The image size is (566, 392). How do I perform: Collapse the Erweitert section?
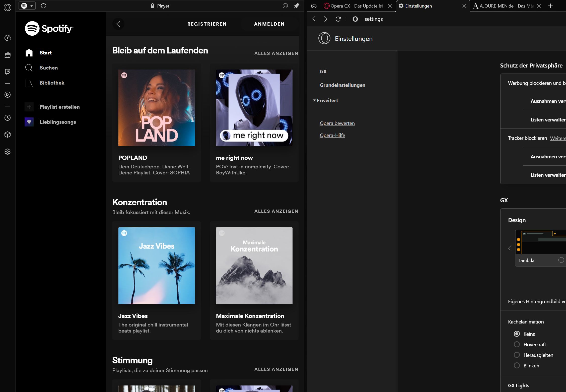click(326, 100)
